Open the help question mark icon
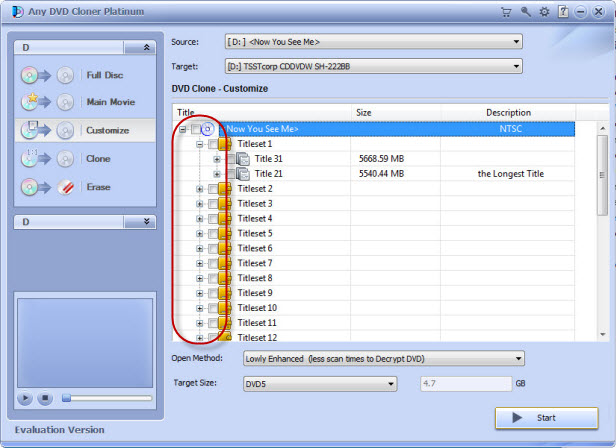 (x=563, y=12)
